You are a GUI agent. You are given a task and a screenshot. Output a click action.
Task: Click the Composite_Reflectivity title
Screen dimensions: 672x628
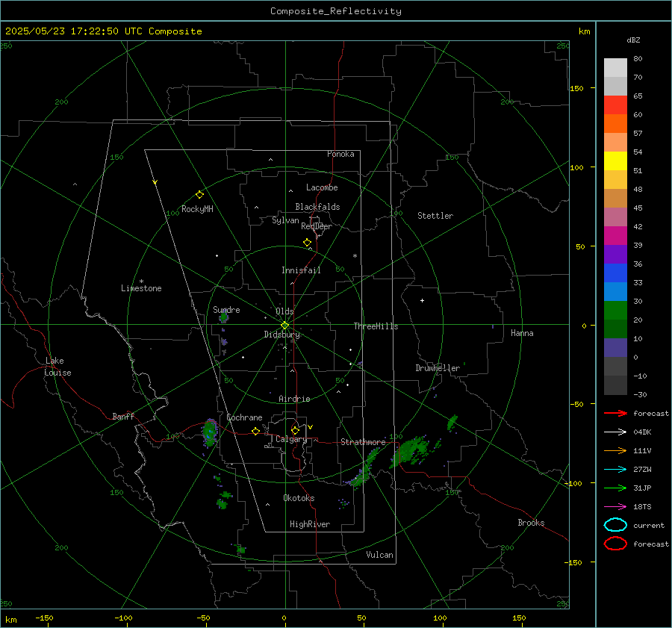point(336,11)
